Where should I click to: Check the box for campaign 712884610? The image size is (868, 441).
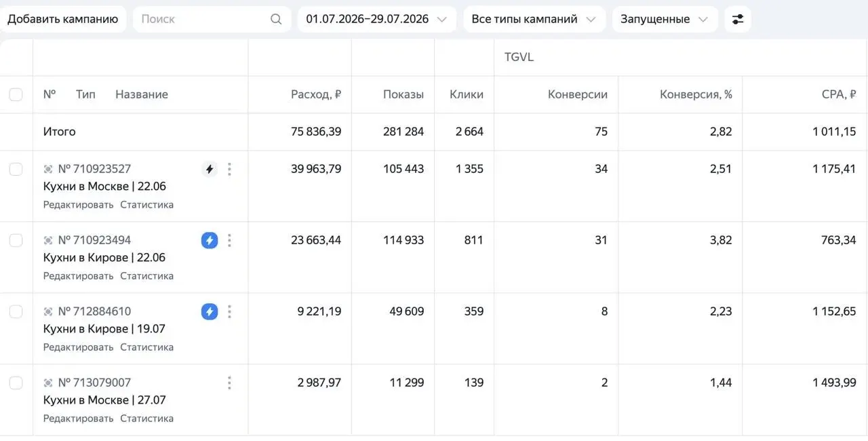point(16,311)
